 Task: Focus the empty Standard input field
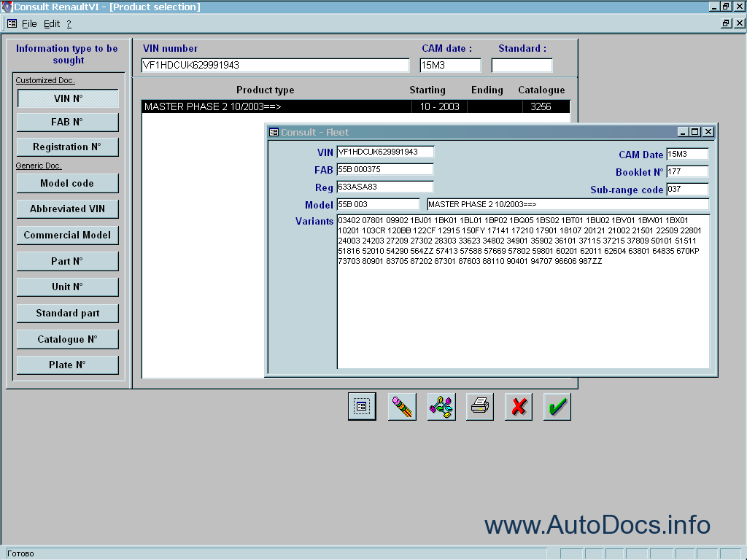pyautogui.click(x=522, y=65)
